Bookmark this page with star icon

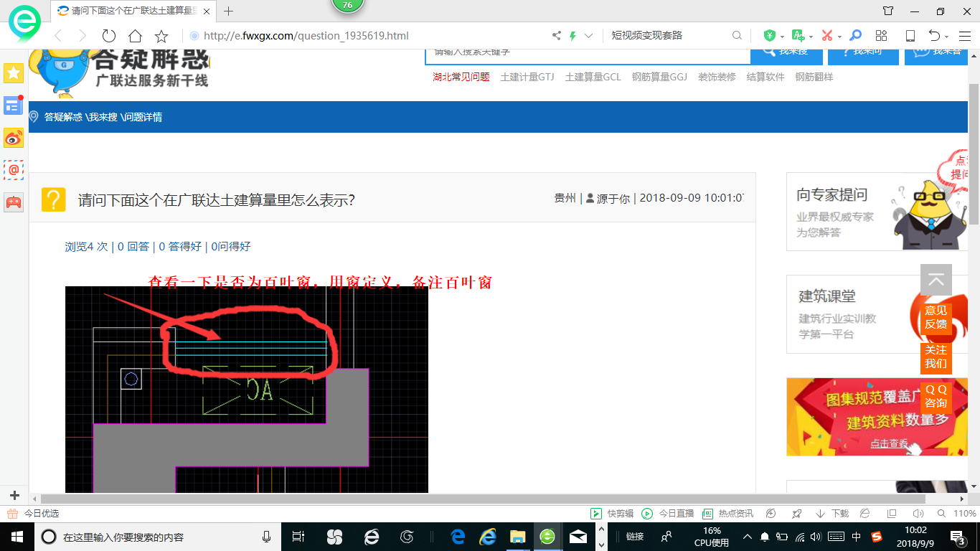pyautogui.click(x=161, y=36)
